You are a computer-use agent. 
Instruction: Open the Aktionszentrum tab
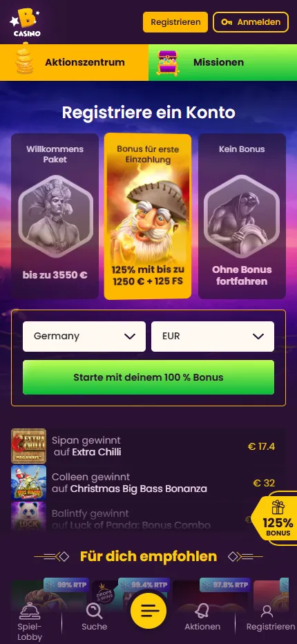pyautogui.click(x=74, y=62)
